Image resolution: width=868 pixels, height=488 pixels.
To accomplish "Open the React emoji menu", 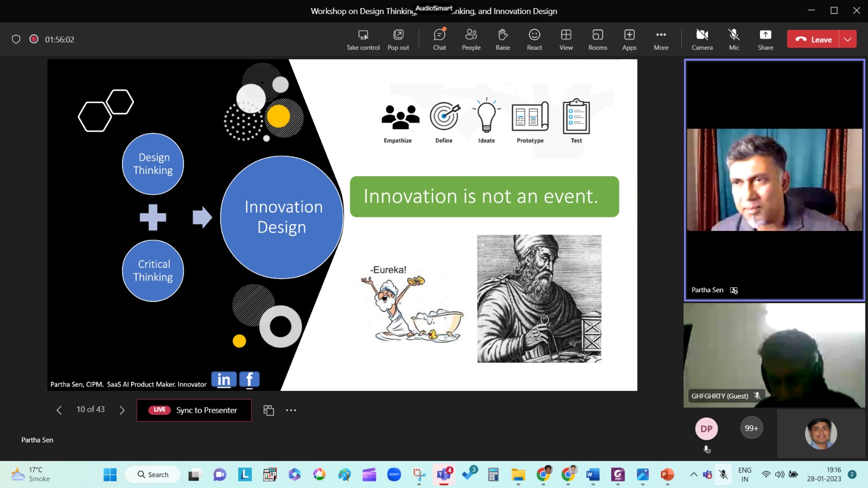I will click(x=534, y=40).
